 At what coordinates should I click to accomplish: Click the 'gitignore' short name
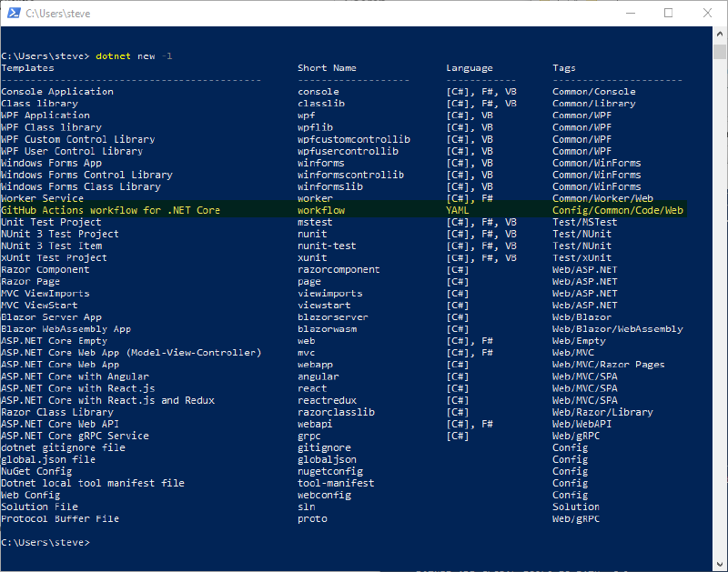[x=324, y=448]
